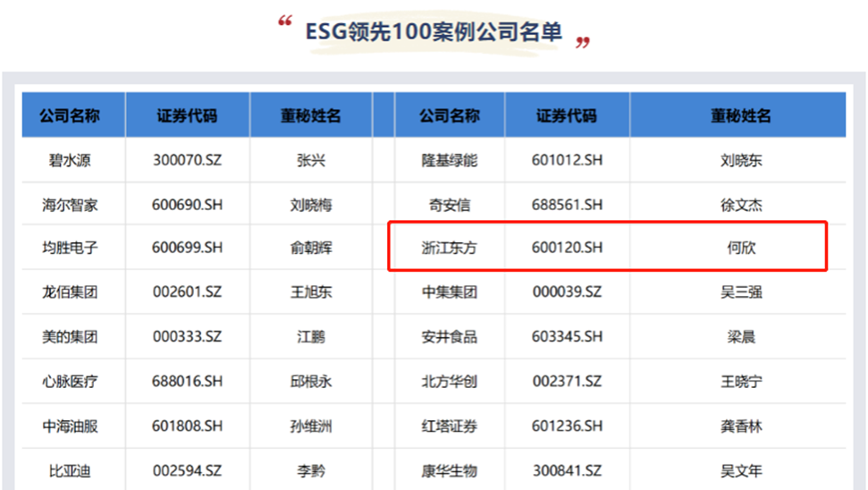Image resolution: width=868 pixels, height=490 pixels.
Task: Select stock code '300070.SZ'
Action: click(187, 161)
